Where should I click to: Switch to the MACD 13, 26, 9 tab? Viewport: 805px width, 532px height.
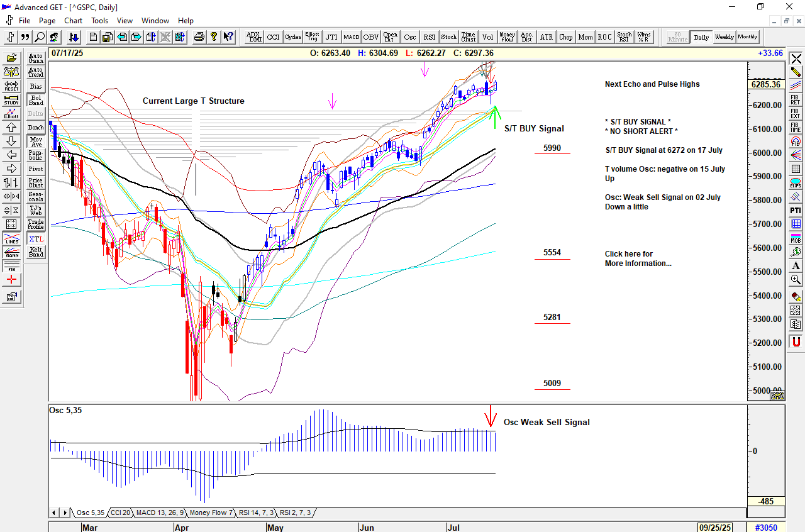[160, 513]
